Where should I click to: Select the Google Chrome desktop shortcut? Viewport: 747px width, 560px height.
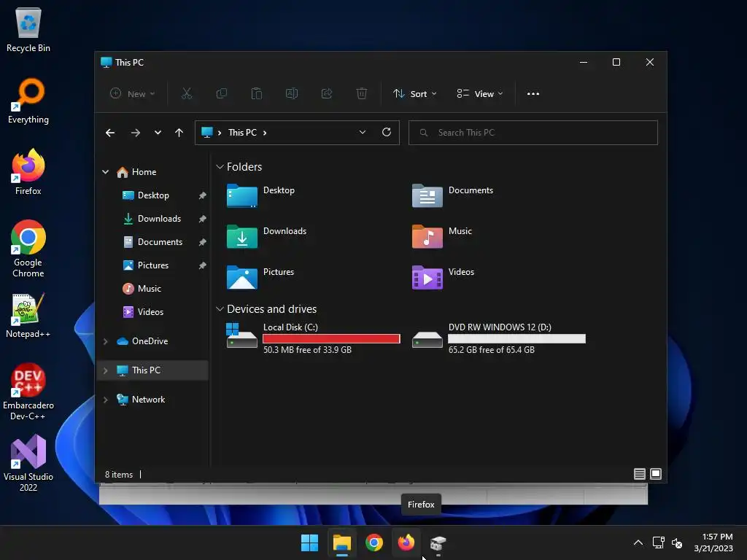(28, 249)
